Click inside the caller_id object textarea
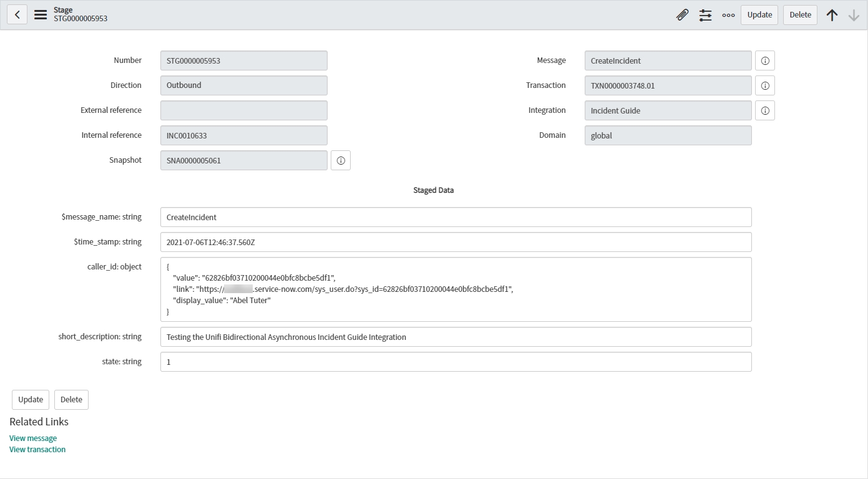 click(x=456, y=289)
